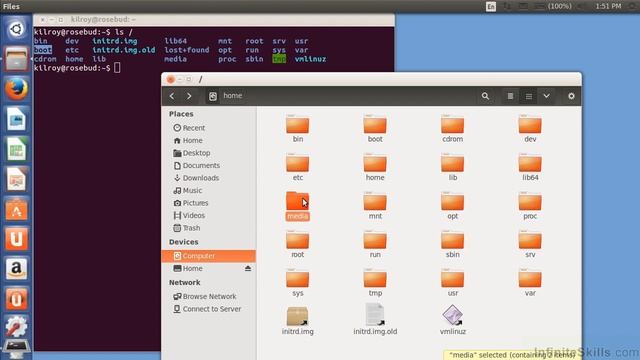Image resolution: width=640 pixels, height=360 pixels.
Task: Click keyboard language En indicator
Action: click(491, 6)
